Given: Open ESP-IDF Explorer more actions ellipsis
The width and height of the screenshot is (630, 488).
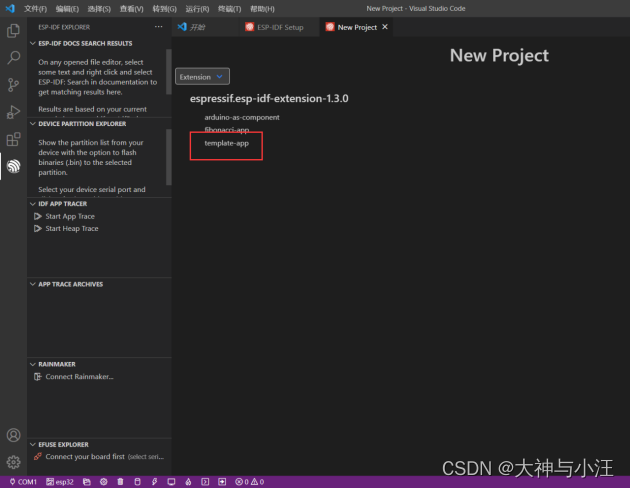Looking at the screenshot, I should point(159,27).
